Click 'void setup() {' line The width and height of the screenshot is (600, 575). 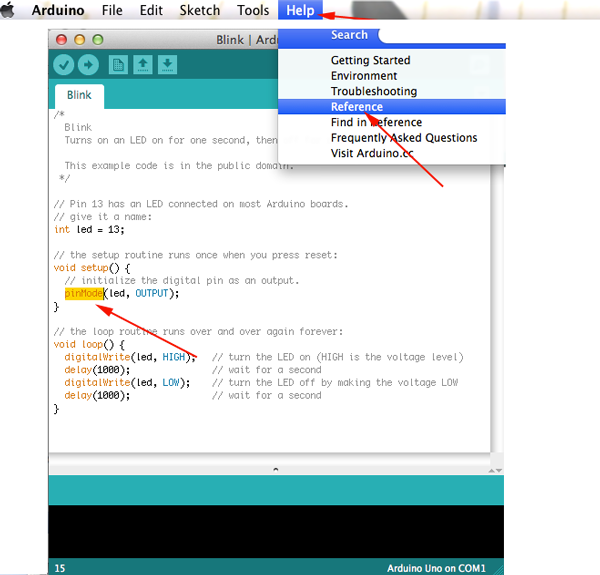coord(92,268)
